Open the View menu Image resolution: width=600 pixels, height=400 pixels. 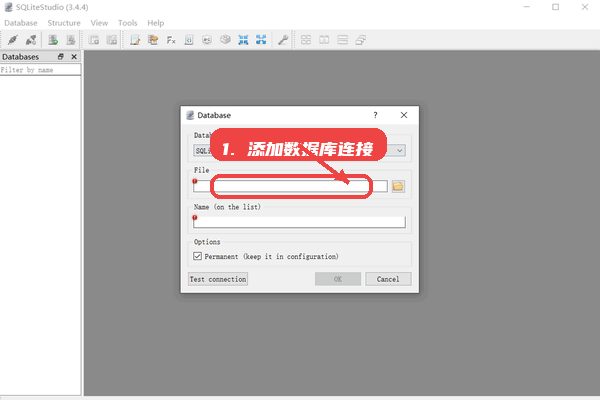pos(99,23)
